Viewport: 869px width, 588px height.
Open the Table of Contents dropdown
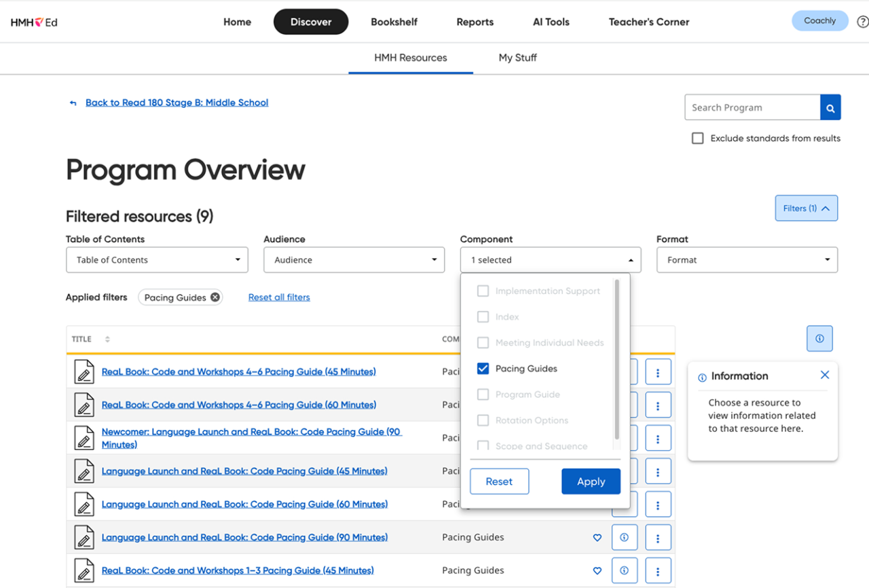157,260
